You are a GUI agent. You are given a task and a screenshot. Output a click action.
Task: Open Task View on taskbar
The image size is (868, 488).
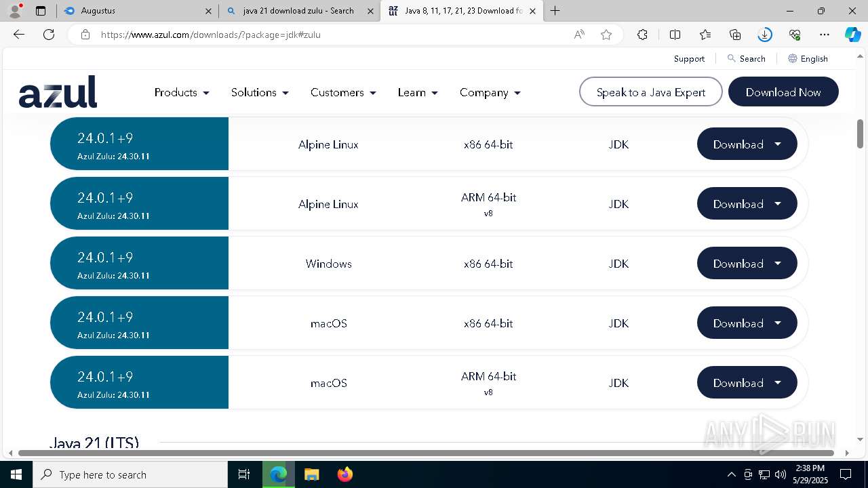(244, 474)
